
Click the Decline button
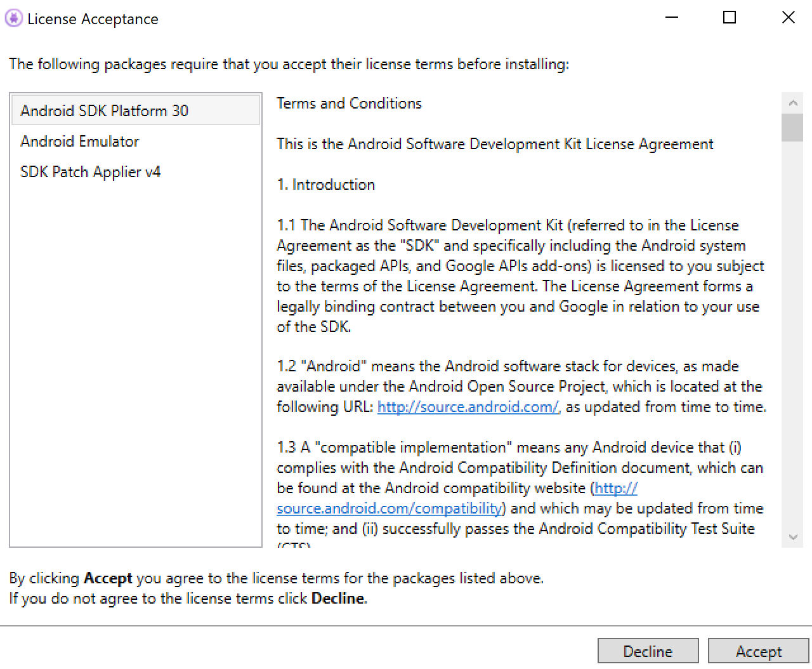pyautogui.click(x=648, y=651)
